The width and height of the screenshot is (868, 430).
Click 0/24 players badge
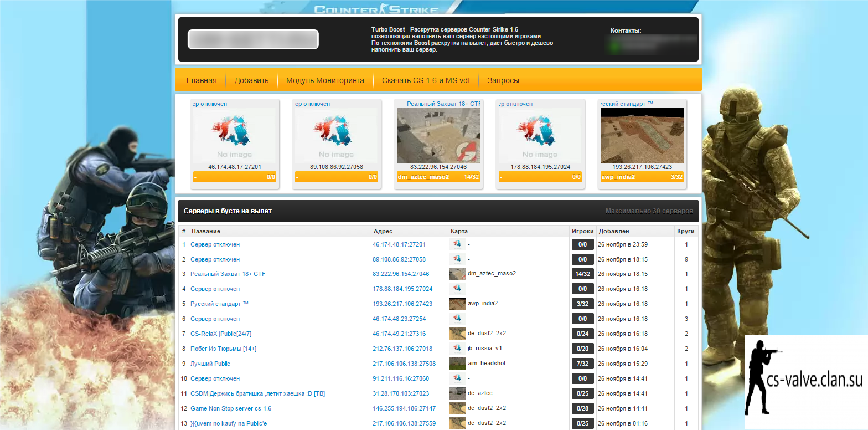coord(582,334)
